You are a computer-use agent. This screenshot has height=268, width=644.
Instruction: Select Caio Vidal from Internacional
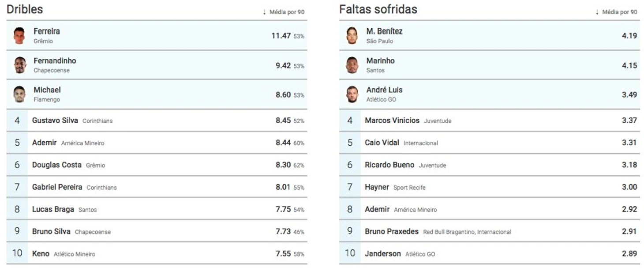[x=382, y=143]
